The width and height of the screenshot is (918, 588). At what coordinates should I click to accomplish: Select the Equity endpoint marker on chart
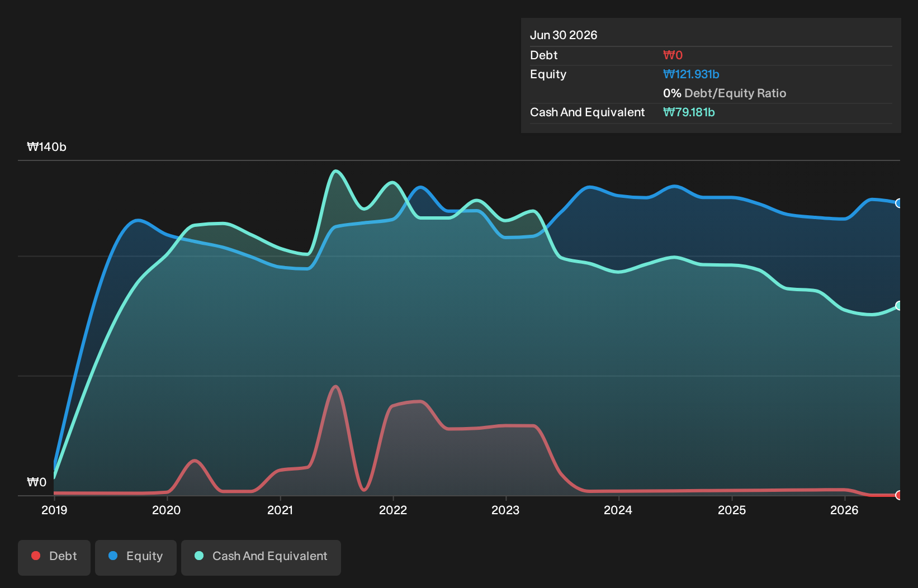point(899,203)
